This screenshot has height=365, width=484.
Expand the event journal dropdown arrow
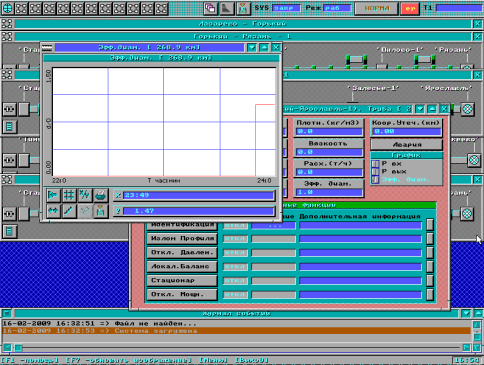tap(466, 313)
